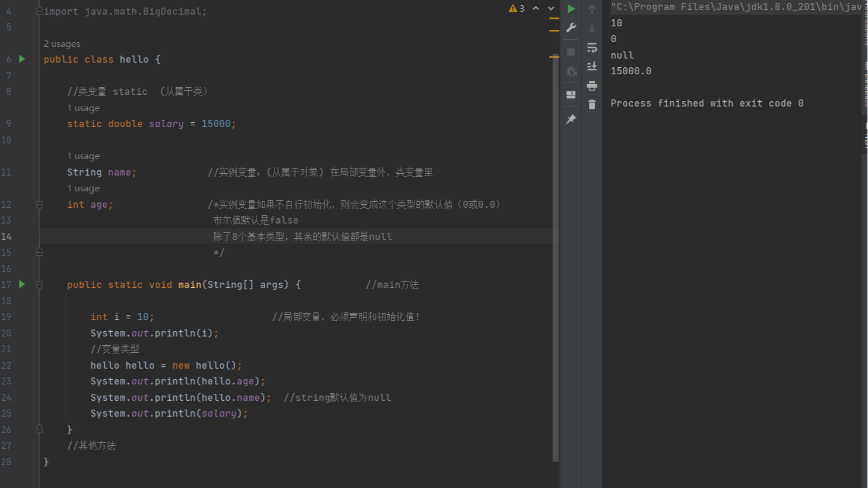Image resolution: width=868 pixels, height=488 pixels.
Task: Click 'hello hello = new hello();' line
Action: click(x=166, y=365)
